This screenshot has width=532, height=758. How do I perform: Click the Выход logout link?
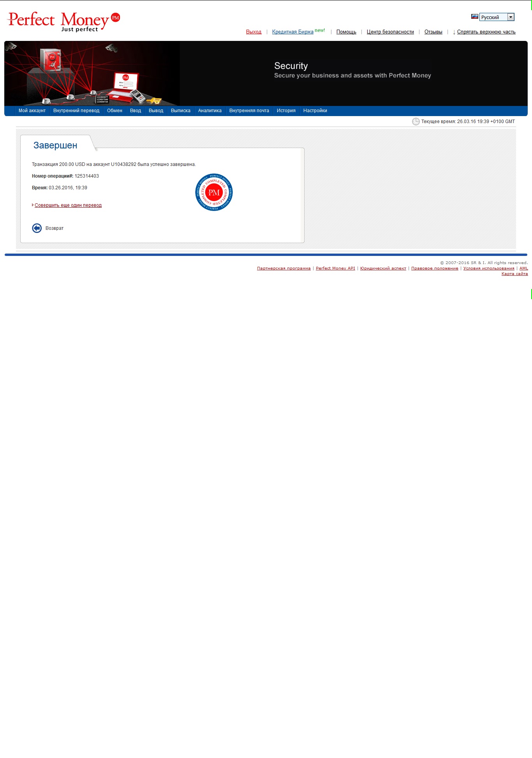[254, 32]
